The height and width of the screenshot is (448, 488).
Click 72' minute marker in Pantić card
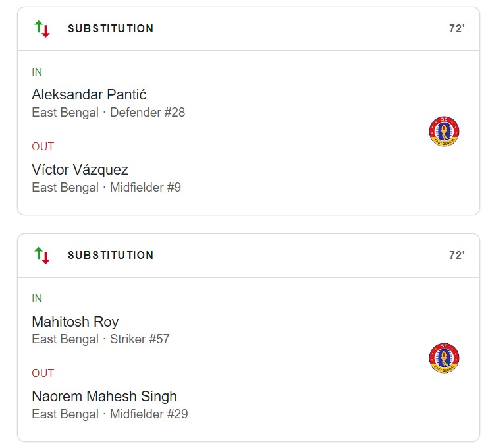[457, 29]
